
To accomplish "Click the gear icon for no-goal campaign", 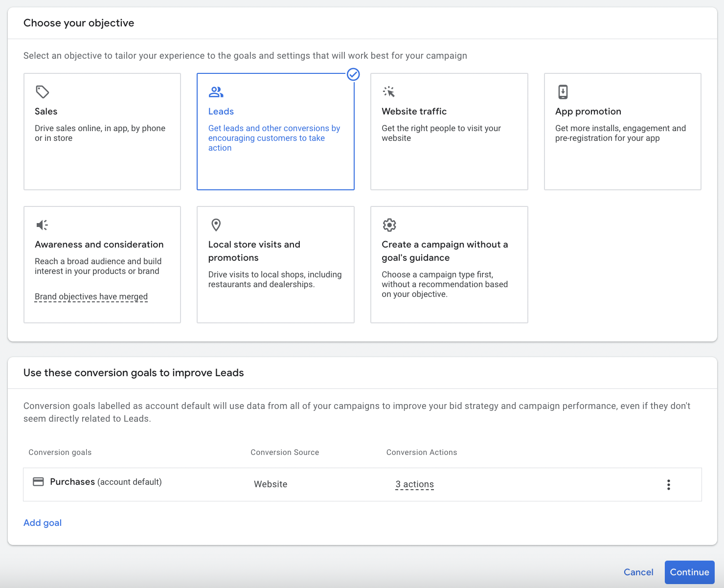I will tap(389, 225).
